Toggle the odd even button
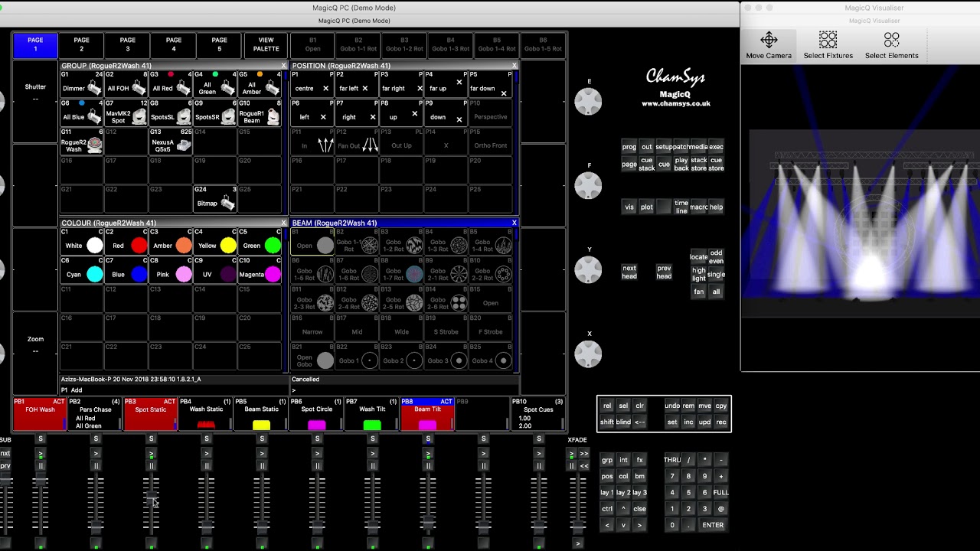The height and width of the screenshot is (551, 980). 716,257
